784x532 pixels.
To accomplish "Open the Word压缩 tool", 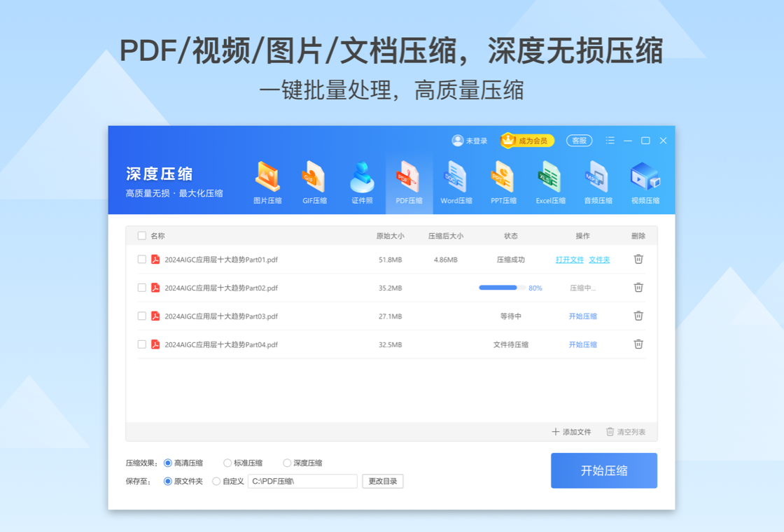I will [456, 183].
